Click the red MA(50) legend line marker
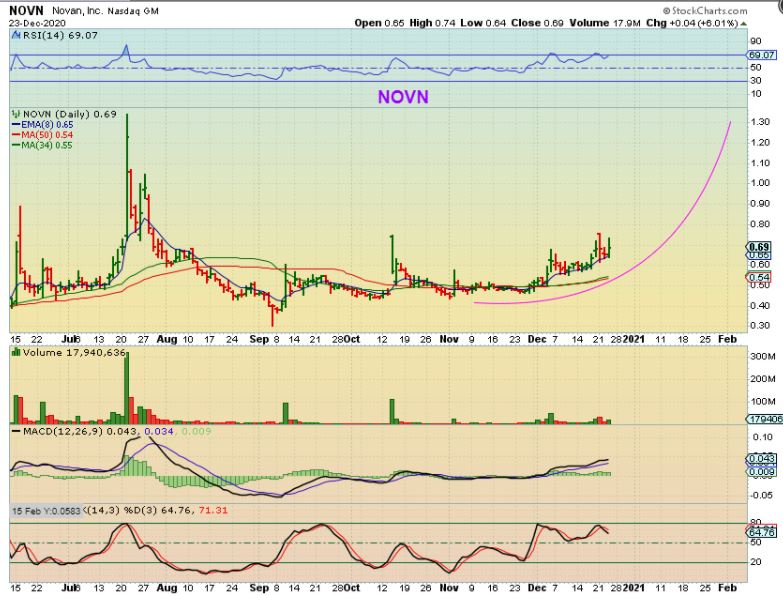 point(16,135)
